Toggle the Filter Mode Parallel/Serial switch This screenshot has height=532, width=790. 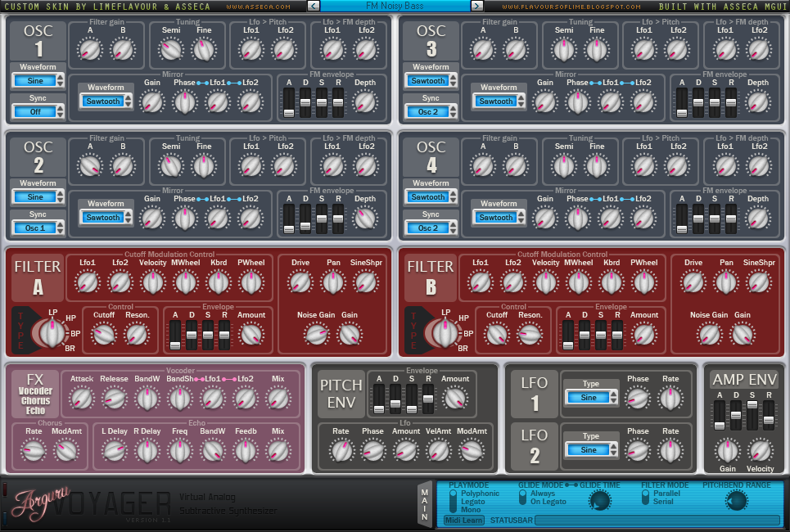(x=646, y=498)
